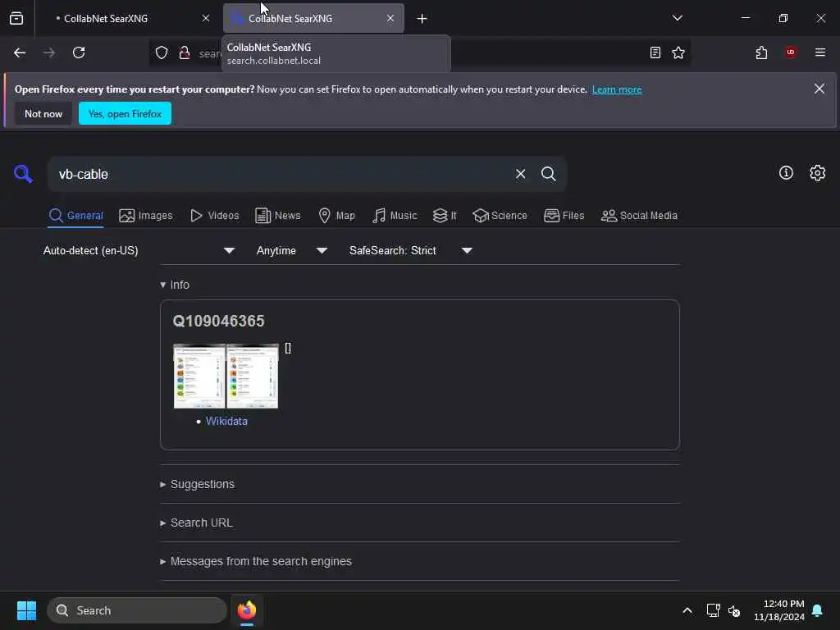The height and width of the screenshot is (630, 840).
Task: Close the first CollabNet SearXNG tab
Action: tap(206, 18)
